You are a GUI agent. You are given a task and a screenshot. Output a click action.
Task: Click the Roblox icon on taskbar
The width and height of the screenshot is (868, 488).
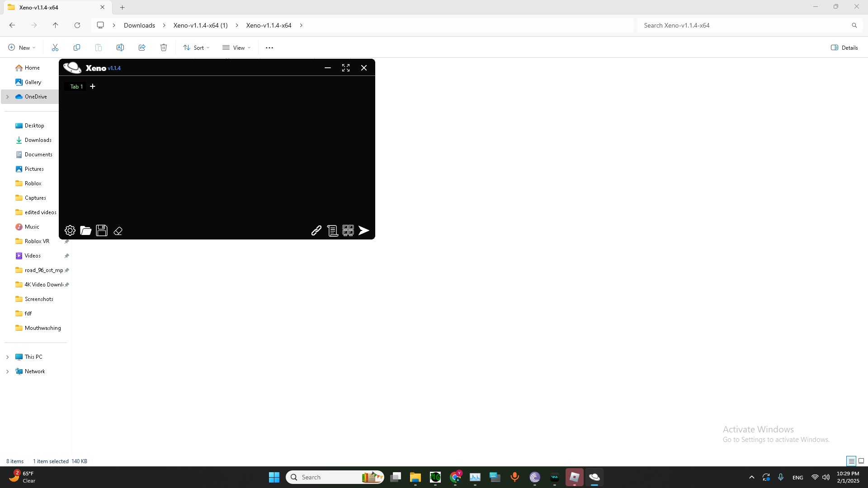(x=574, y=477)
